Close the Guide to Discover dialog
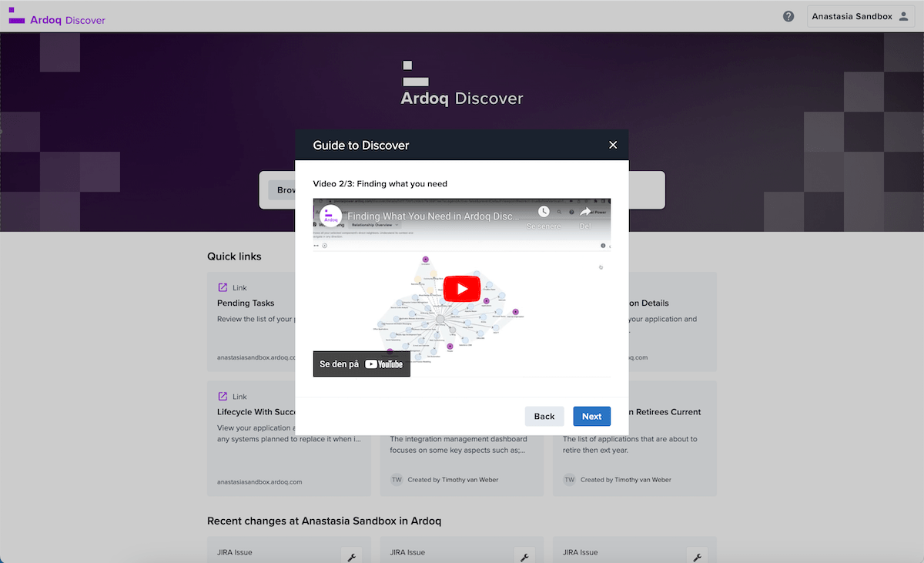This screenshot has width=924, height=563. [x=613, y=145]
